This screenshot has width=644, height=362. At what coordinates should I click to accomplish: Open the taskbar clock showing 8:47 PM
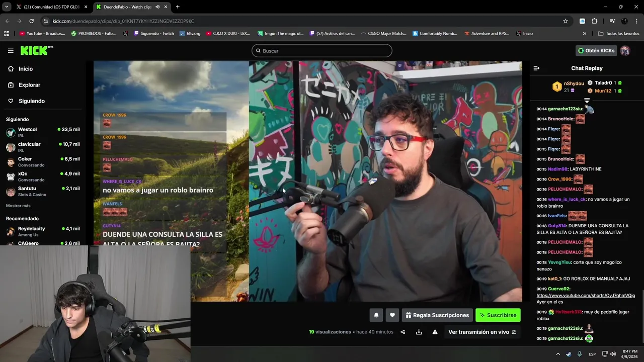tap(630, 354)
